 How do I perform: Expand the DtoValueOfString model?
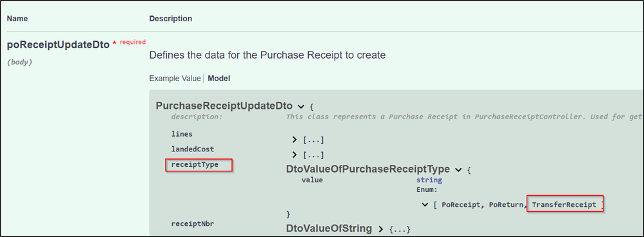(381, 229)
